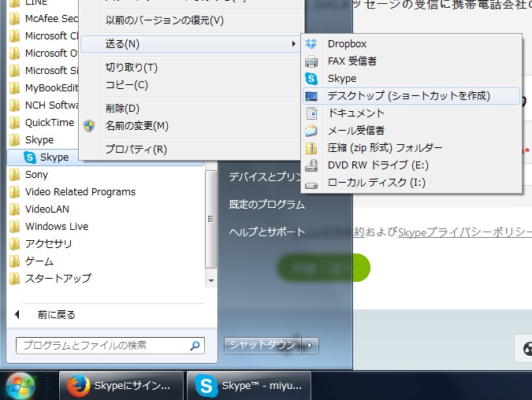Viewport: 532px width, 400px height.
Task: Expand the VideoLAN folder
Action: click(106, 209)
